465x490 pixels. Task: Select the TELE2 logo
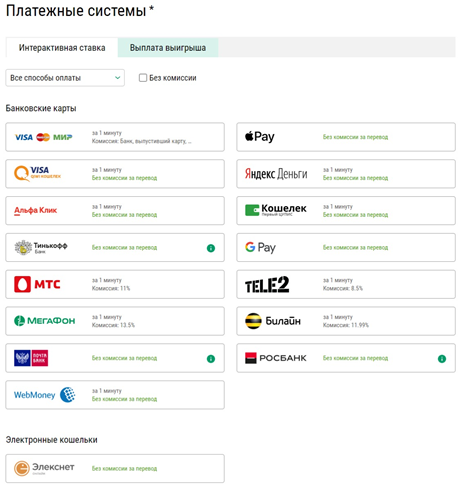pyautogui.click(x=267, y=285)
